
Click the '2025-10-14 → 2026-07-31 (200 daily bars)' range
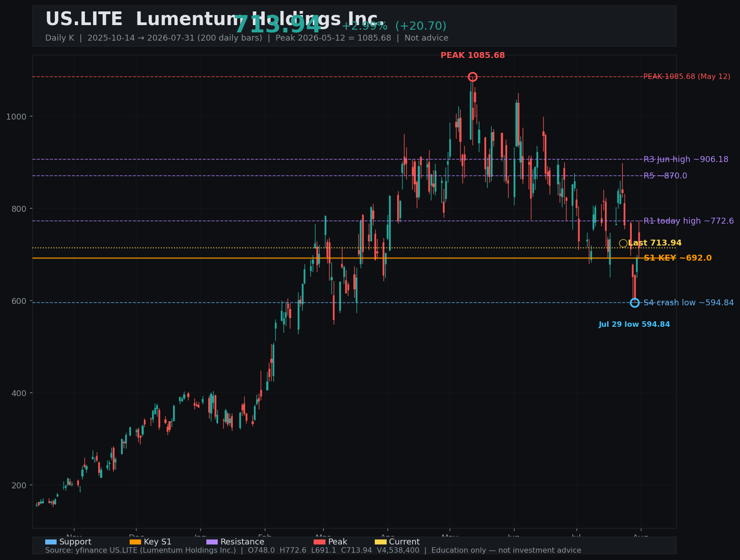pyautogui.click(x=175, y=38)
